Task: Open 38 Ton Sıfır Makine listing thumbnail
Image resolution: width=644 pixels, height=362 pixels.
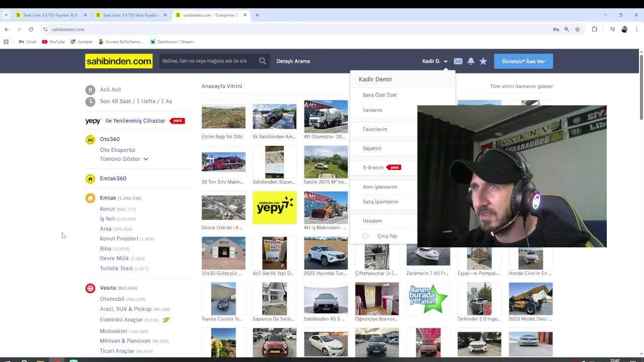Action: pyautogui.click(x=223, y=162)
